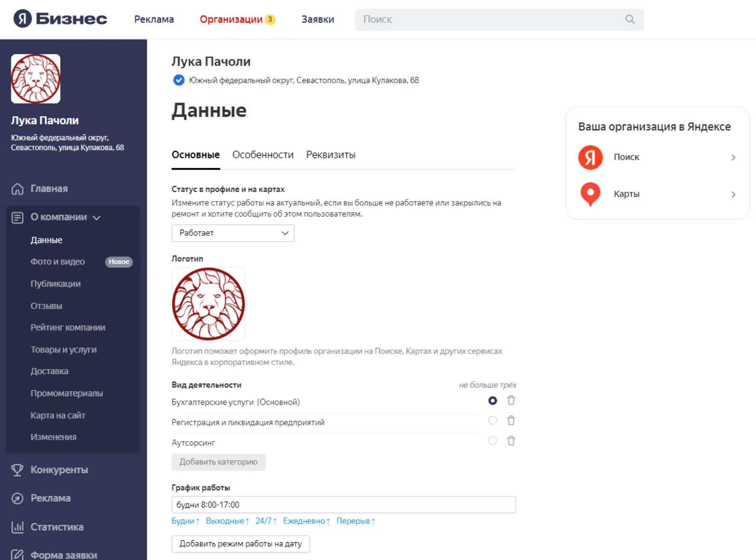Set Регистрация и ликвидация предприятий as main
Image resolution: width=756 pixels, height=560 pixels.
pyautogui.click(x=493, y=421)
